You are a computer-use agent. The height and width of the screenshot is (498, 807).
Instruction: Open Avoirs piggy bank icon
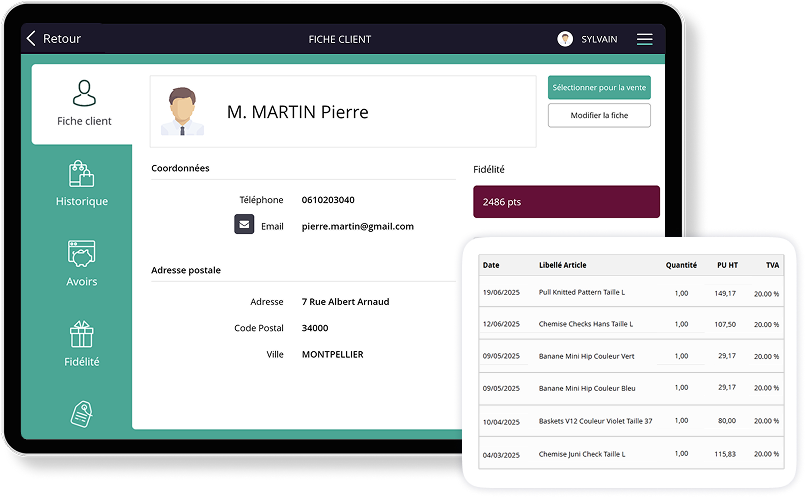coord(81,254)
